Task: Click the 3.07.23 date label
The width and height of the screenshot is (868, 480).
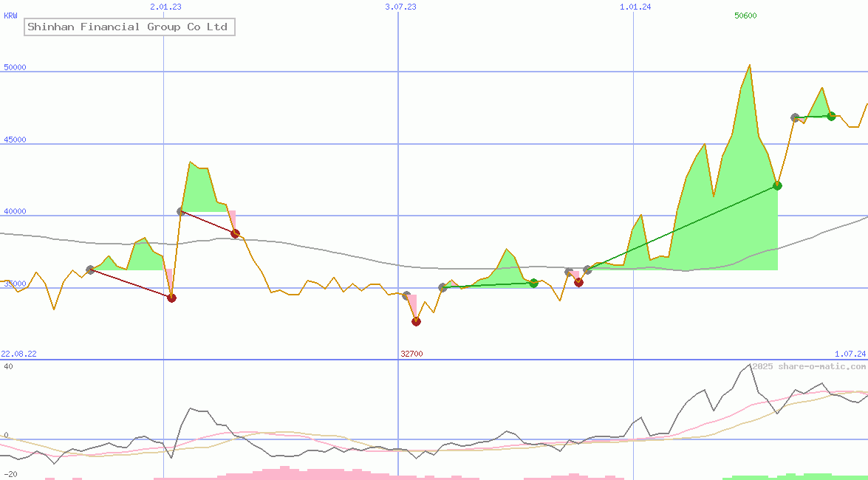Action: click(x=400, y=7)
